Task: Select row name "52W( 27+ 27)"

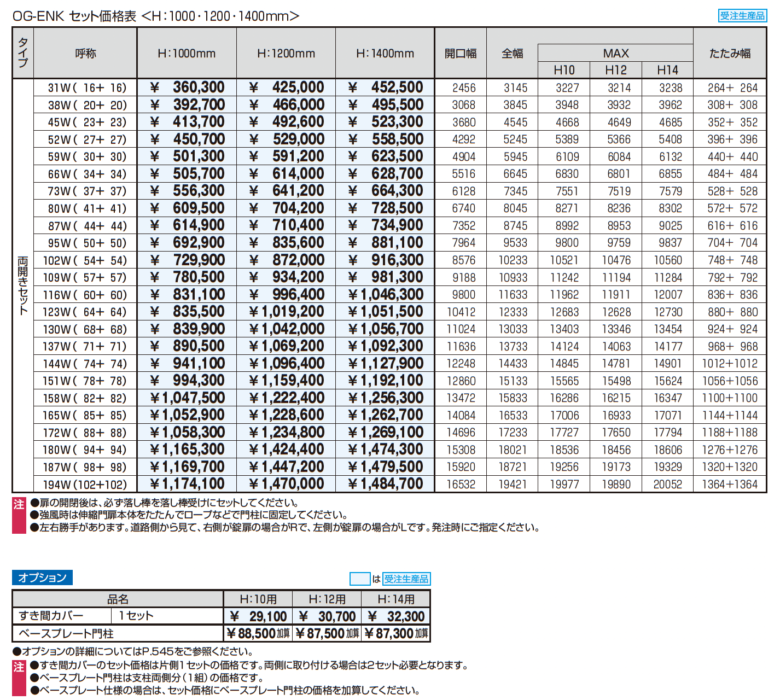Action: (x=87, y=139)
